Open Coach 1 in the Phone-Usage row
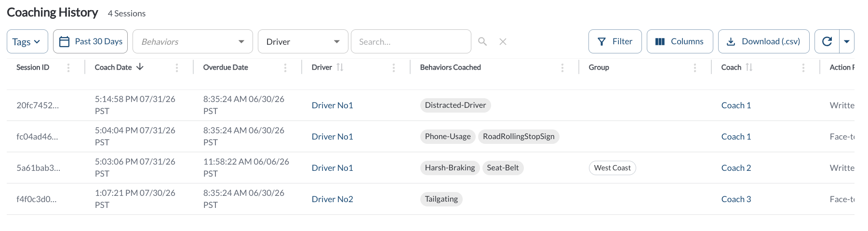Screen dimensions: 868x231 click(x=736, y=137)
